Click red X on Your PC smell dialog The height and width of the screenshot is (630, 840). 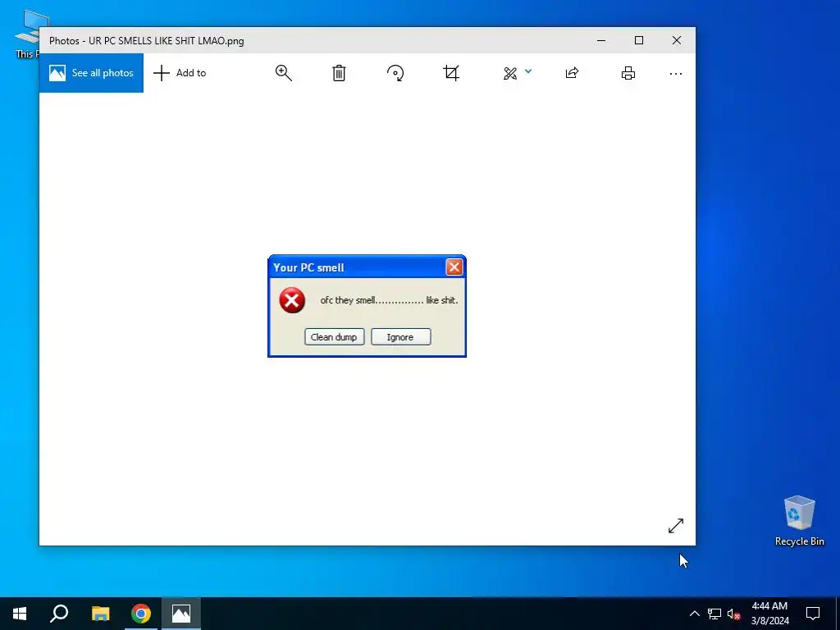454,267
